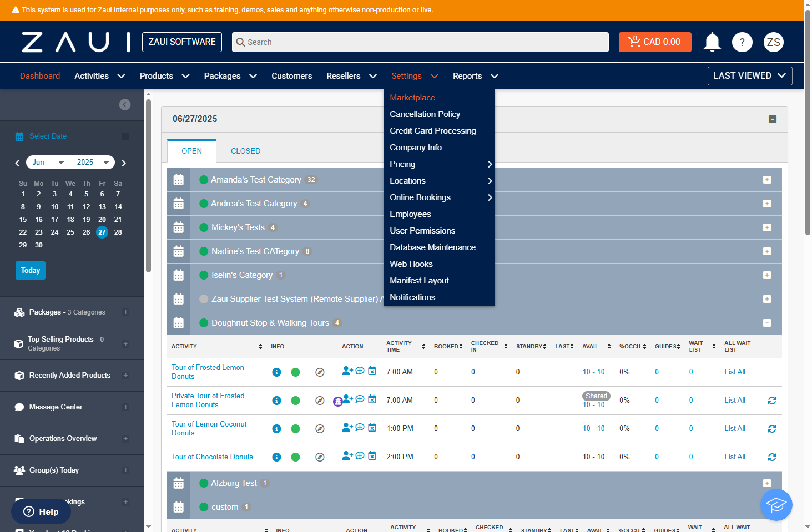Open calendar icon for Mickey's Tests
Image resolution: width=812 pixels, height=532 pixels.
tap(179, 227)
